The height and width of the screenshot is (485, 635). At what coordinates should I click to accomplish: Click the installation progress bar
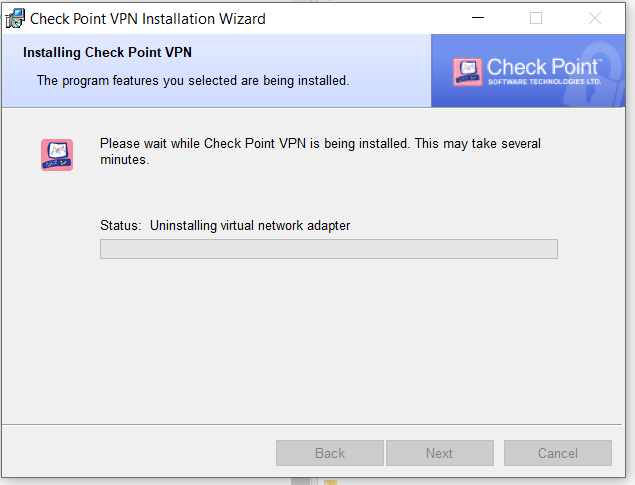(328, 249)
